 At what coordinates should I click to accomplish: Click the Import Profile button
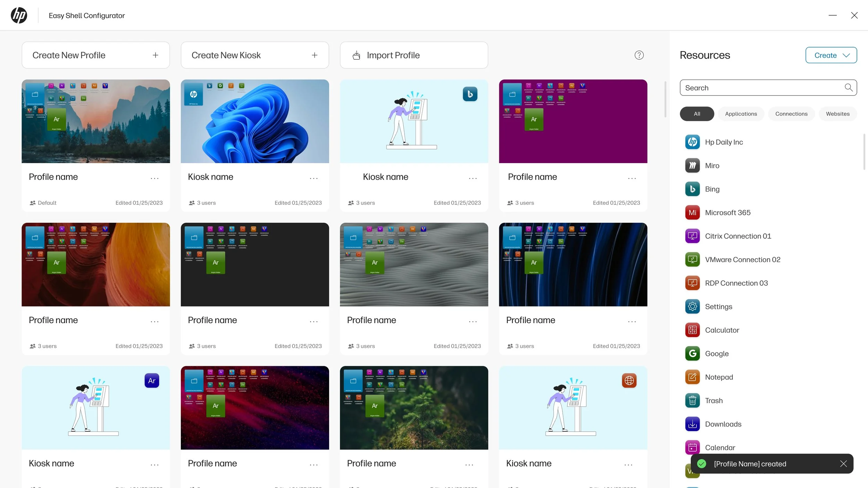414,55
